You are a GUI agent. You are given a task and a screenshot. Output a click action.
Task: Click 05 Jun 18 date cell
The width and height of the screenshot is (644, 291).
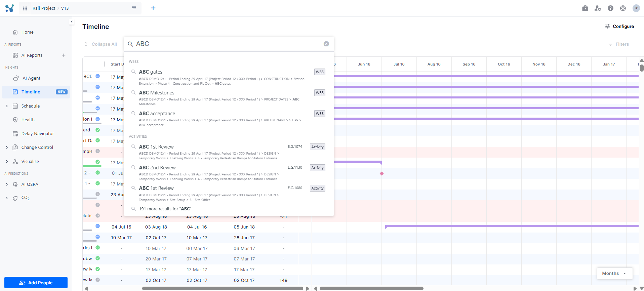(244, 227)
